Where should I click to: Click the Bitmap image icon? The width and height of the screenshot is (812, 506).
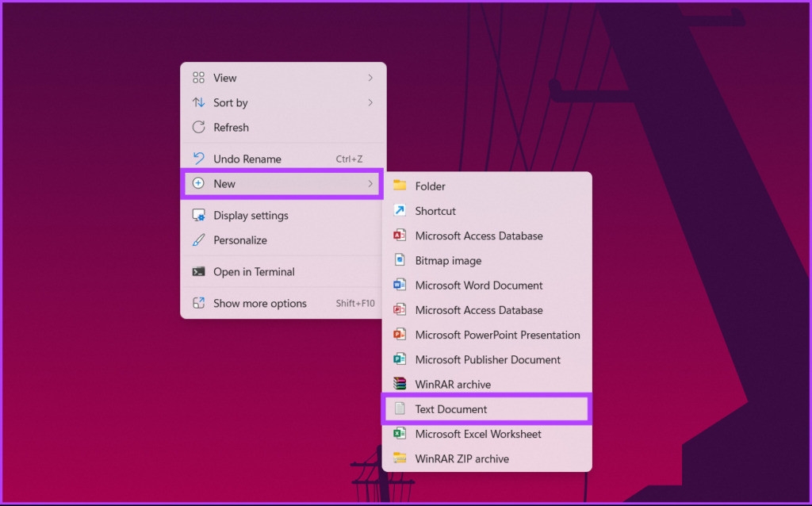point(400,260)
